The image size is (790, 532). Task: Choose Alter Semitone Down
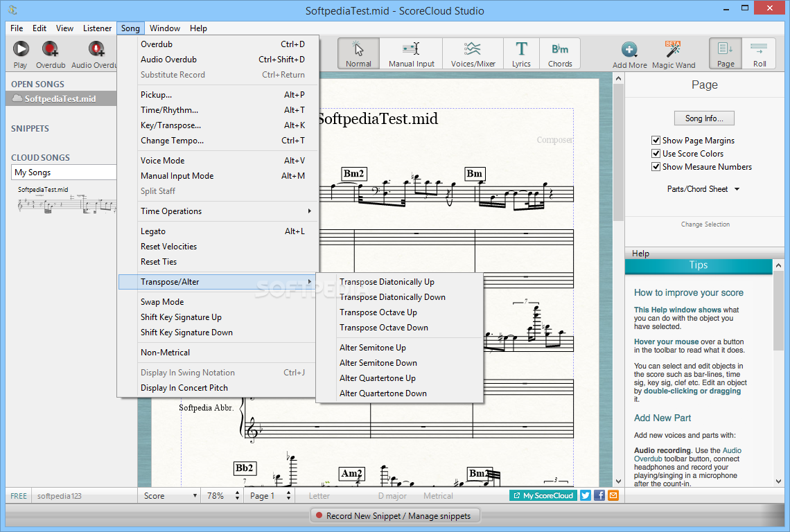coord(399,363)
